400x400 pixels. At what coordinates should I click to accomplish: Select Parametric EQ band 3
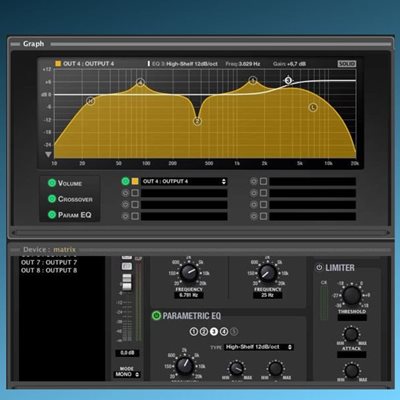click(x=214, y=331)
